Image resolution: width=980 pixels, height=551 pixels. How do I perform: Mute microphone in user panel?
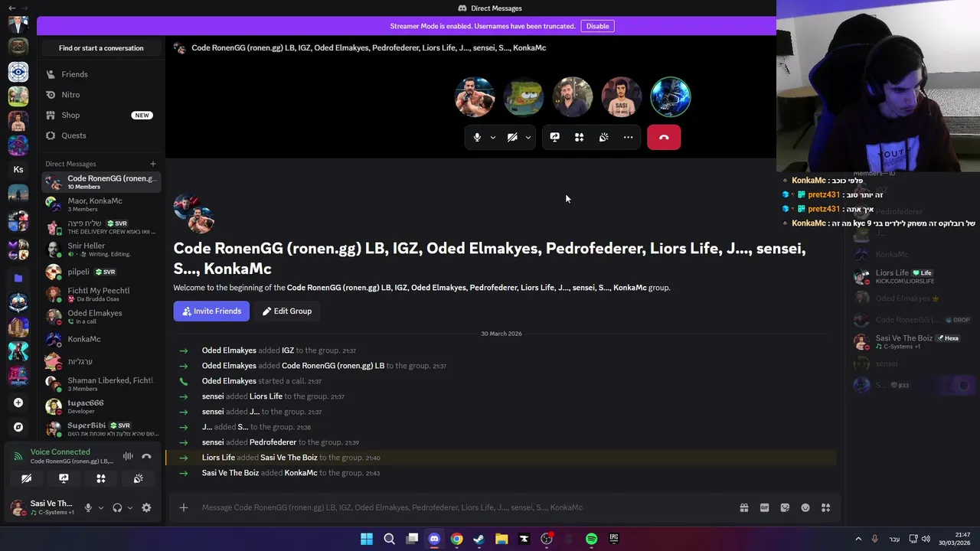coord(88,507)
